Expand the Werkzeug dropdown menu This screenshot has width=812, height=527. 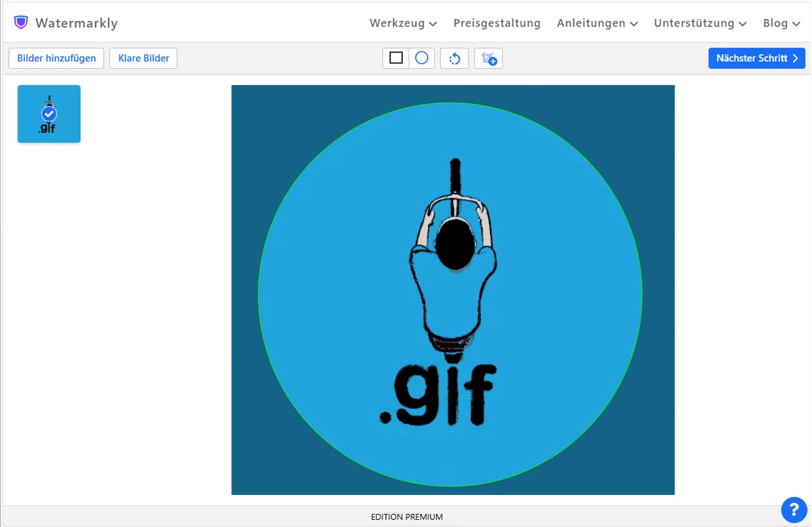point(403,23)
